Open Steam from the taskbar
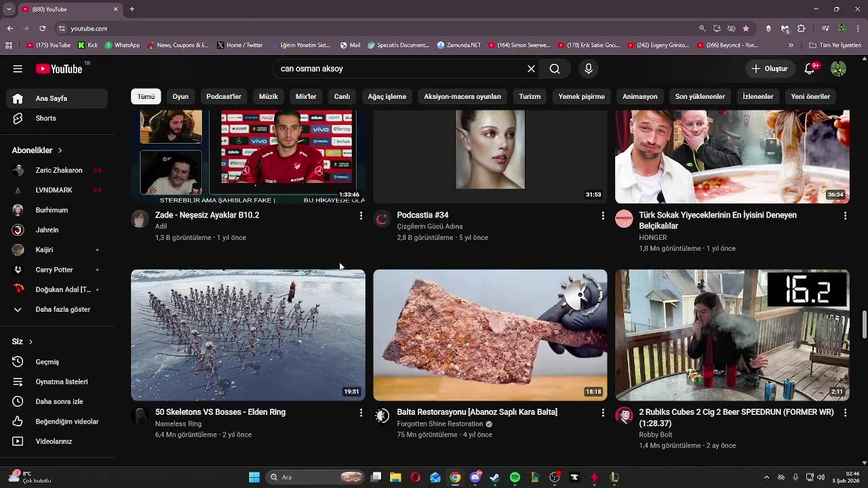Image resolution: width=868 pixels, height=488 pixels. pyautogui.click(x=495, y=477)
